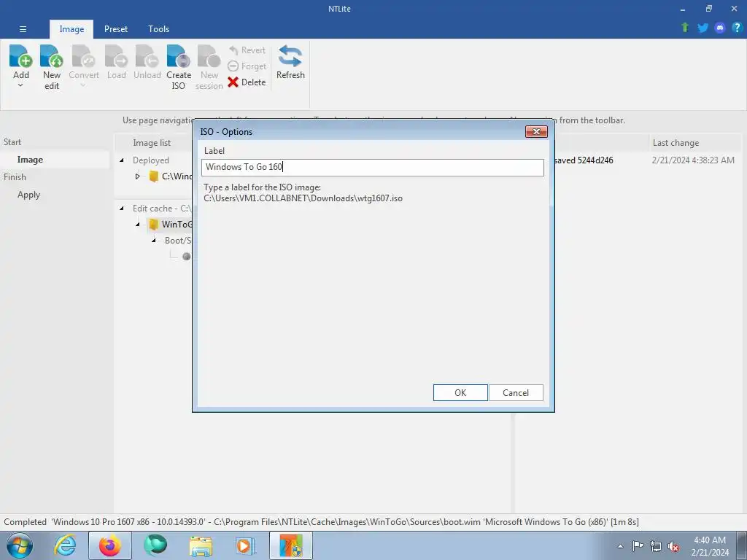This screenshot has width=747, height=560.
Task: Click the New edit toolbar icon
Action: click(x=52, y=56)
